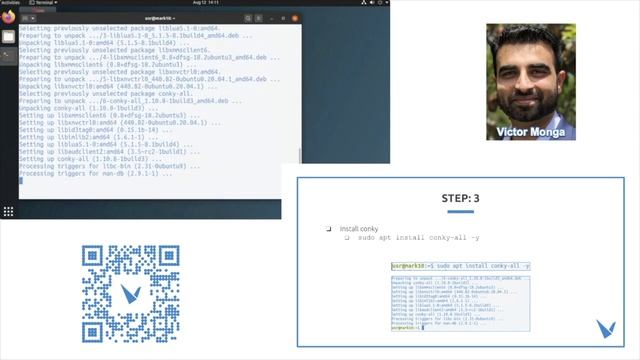Click the blue logo on the slide corner
This screenshot has height=360, width=640.
[x=606, y=329]
